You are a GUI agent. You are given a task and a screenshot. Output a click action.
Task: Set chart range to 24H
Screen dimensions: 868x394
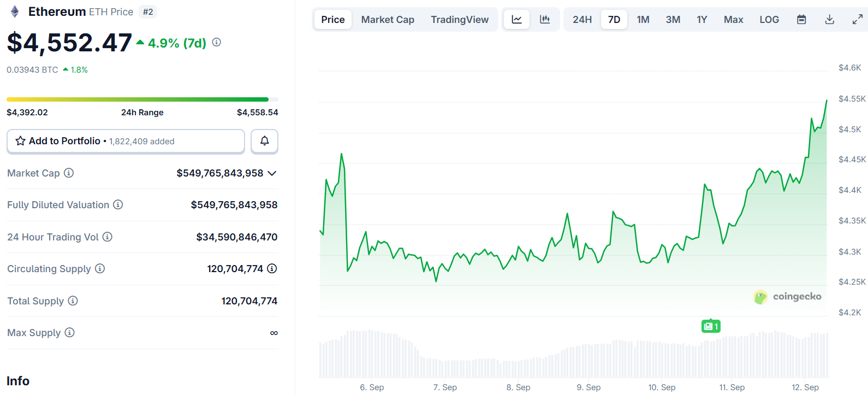pyautogui.click(x=582, y=20)
